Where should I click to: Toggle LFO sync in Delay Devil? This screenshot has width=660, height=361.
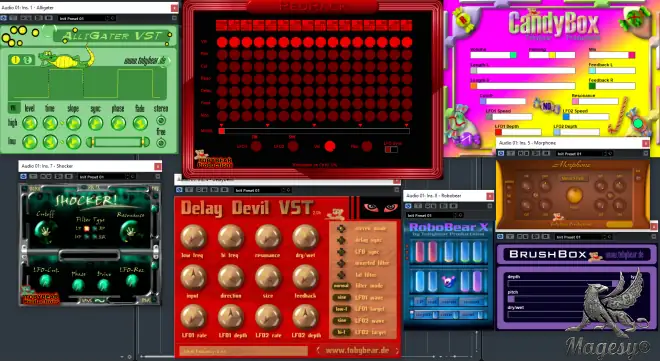[341, 252]
